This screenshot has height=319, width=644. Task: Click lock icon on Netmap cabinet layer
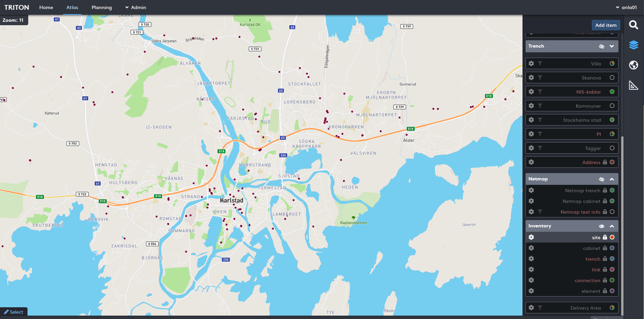coord(605,201)
